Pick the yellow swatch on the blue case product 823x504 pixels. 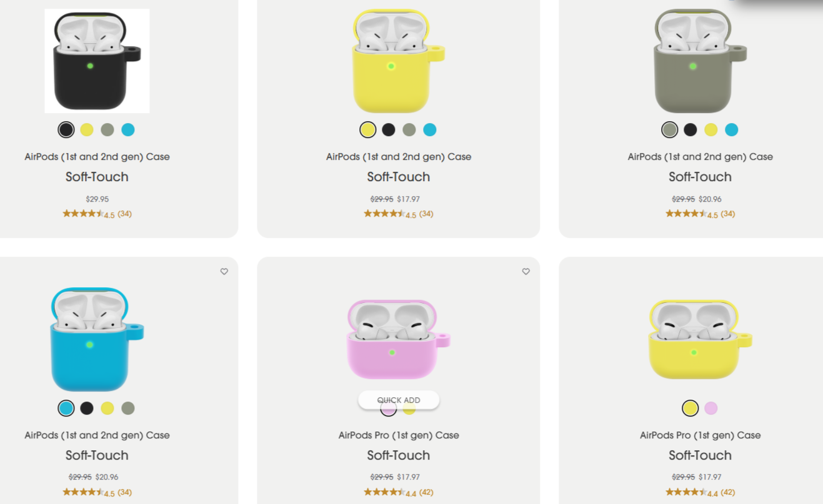(107, 408)
